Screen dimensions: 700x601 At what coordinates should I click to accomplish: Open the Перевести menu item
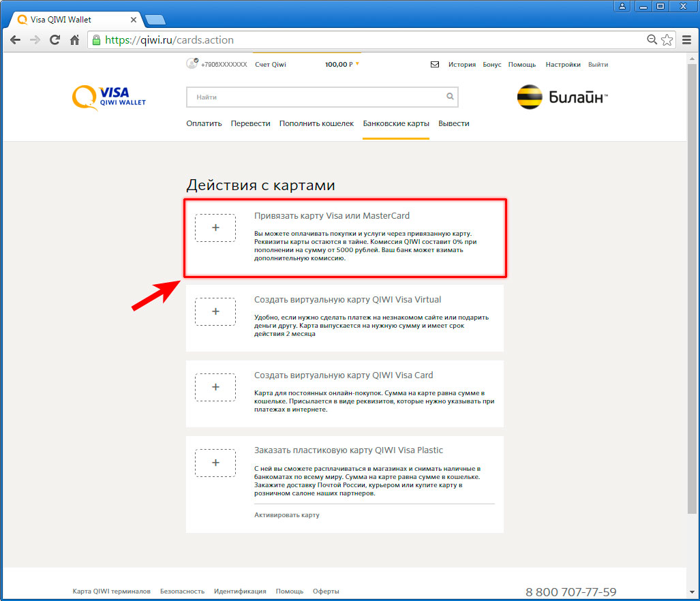250,123
